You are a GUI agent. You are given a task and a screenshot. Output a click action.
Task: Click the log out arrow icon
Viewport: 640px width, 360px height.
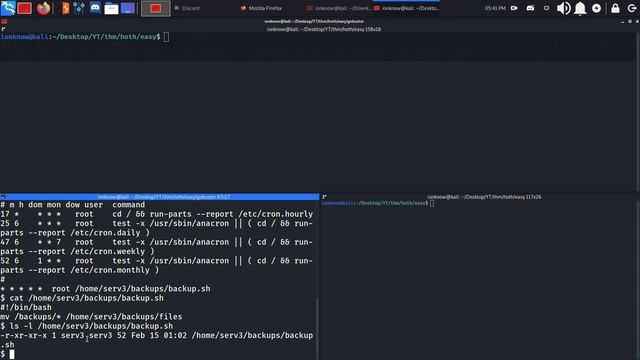click(x=631, y=8)
